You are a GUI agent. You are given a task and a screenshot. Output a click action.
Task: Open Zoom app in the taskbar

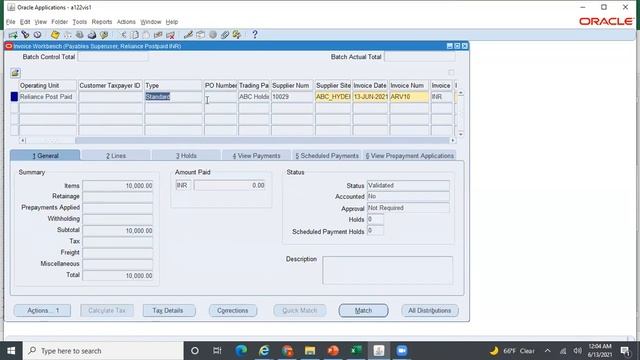click(x=402, y=351)
